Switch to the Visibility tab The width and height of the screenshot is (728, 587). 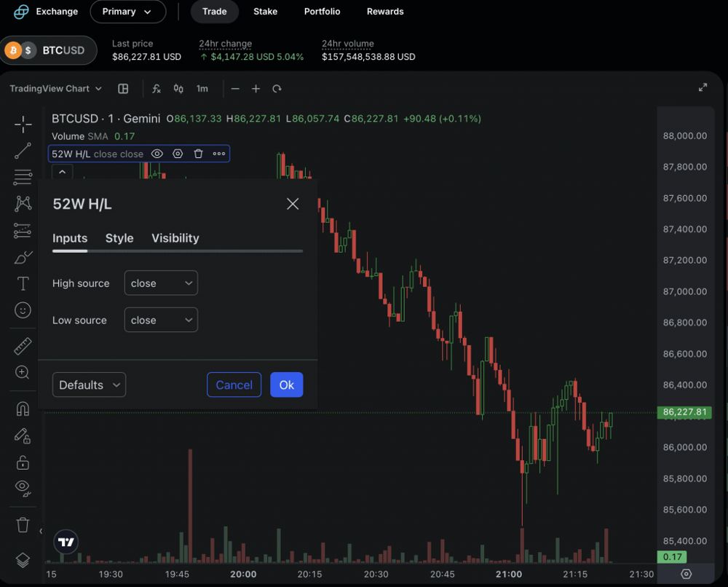pos(175,238)
